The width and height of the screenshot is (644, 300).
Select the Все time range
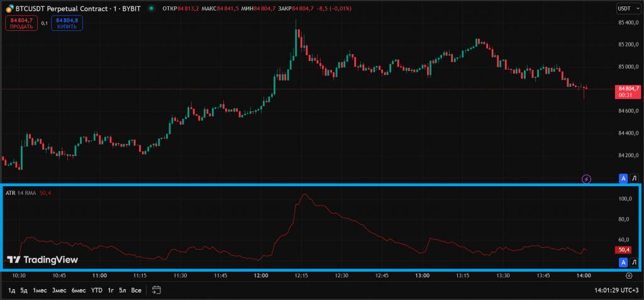click(x=136, y=290)
